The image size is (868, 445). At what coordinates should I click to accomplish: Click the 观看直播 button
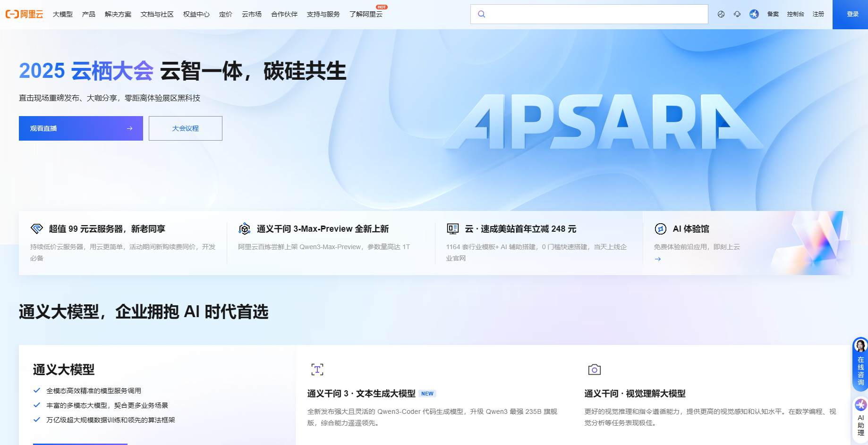[x=81, y=128]
